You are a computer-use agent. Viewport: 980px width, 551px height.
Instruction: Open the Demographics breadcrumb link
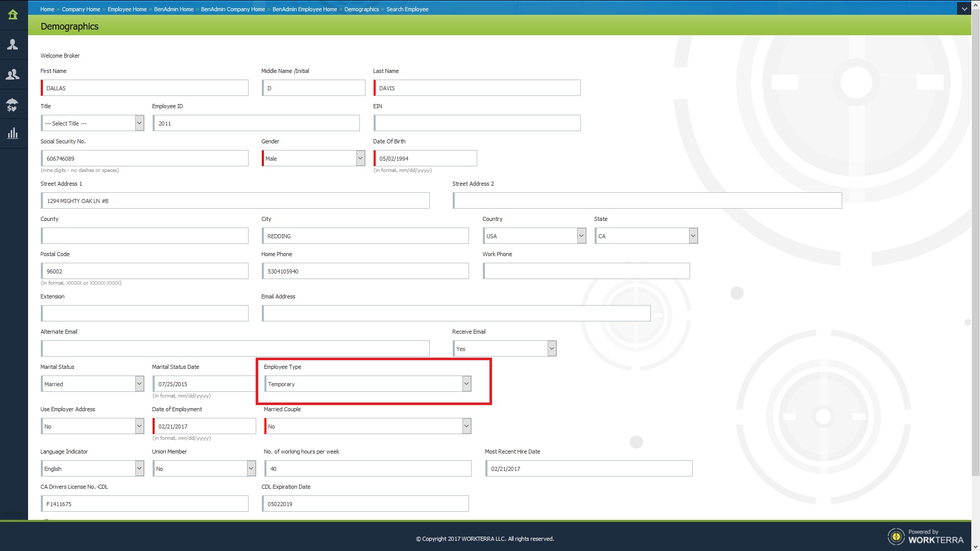pyautogui.click(x=361, y=9)
